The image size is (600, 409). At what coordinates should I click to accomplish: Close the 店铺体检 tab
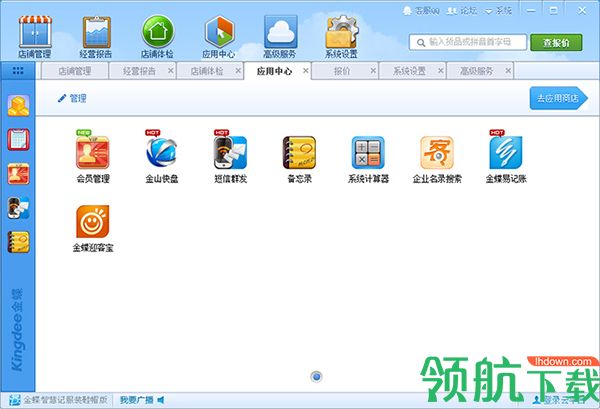[x=238, y=71]
